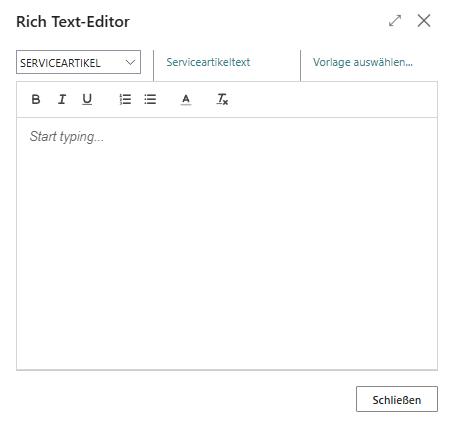
Task: Expand the editor to full size
Action: 395,21
